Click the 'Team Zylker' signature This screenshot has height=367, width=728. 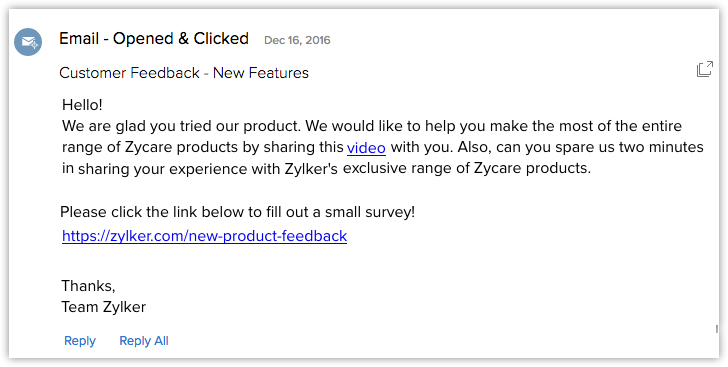tap(104, 307)
